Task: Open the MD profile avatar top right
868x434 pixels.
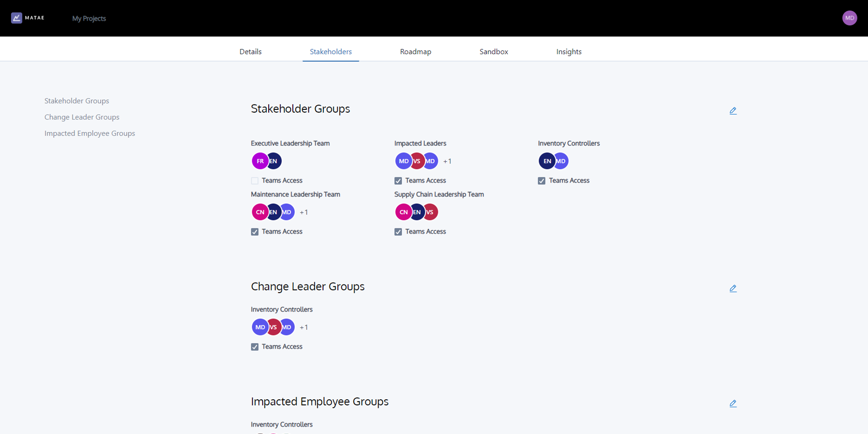Action: click(849, 18)
